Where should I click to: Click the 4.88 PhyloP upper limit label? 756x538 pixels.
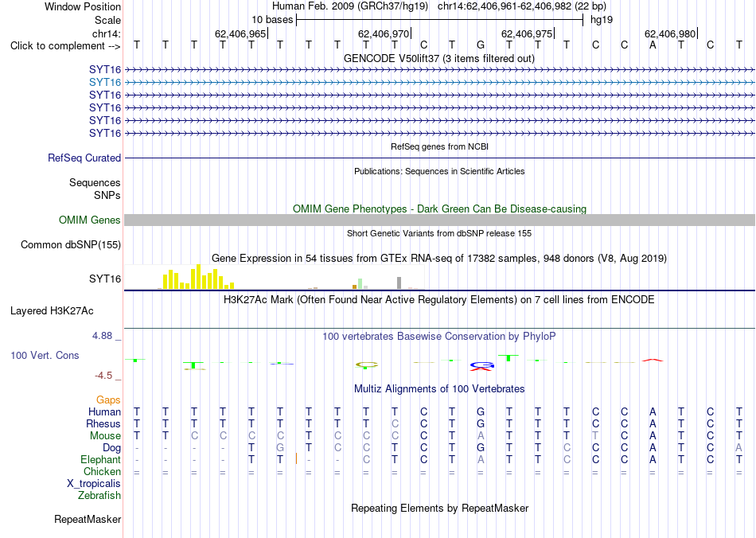[103, 336]
